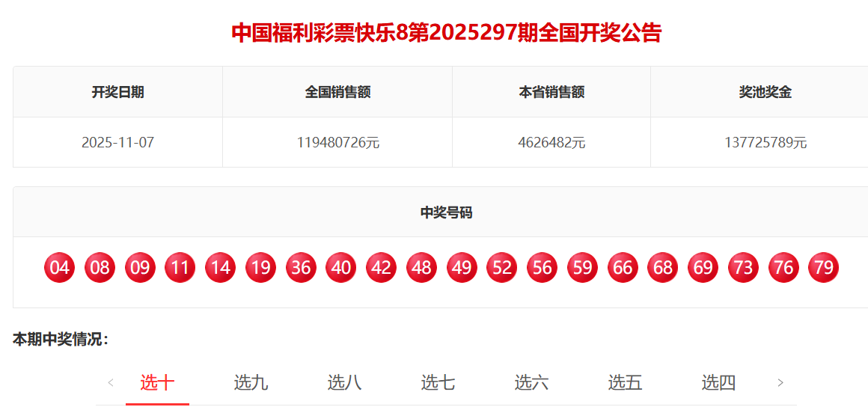Click the red ball numbered 68

point(663,268)
